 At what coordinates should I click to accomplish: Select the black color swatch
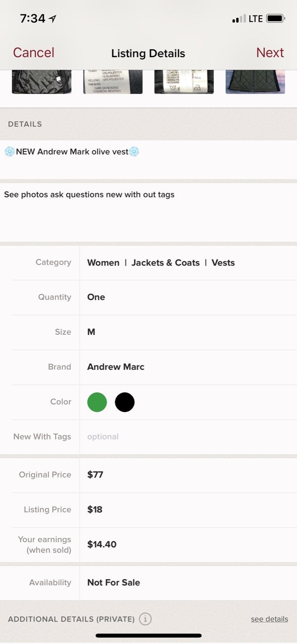coord(125,402)
